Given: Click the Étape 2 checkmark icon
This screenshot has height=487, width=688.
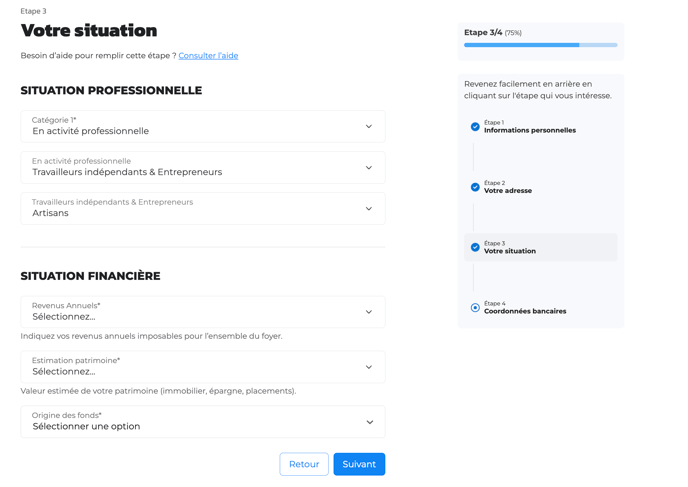Looking at the screenshot, I should [x=475, y=187].
